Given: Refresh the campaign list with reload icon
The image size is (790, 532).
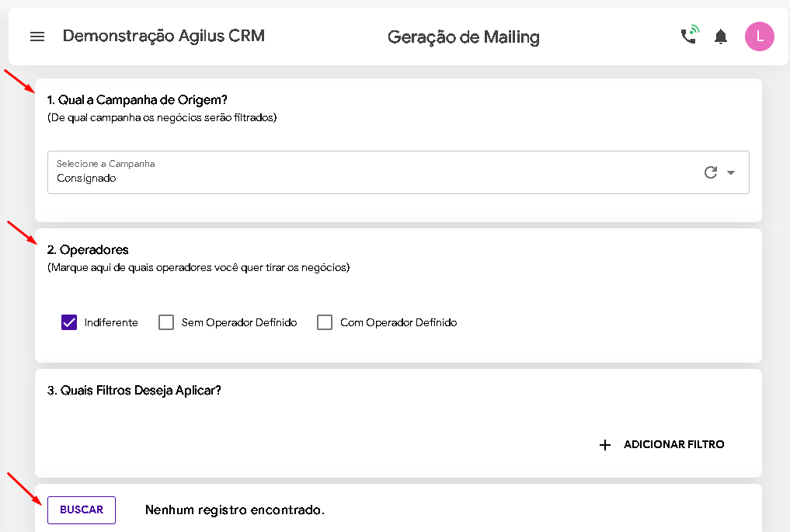Looking at the screenshot, I should [711, 172].
